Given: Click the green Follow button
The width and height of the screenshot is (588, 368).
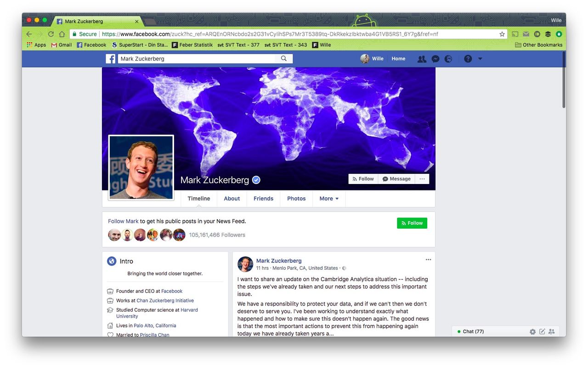Looking at the screenshot, I should pos(412,223).
